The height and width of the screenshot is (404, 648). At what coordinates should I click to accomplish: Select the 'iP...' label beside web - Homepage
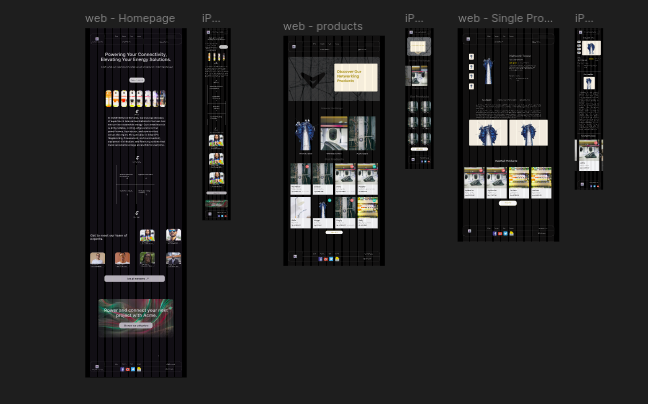(x=211, y=18)
